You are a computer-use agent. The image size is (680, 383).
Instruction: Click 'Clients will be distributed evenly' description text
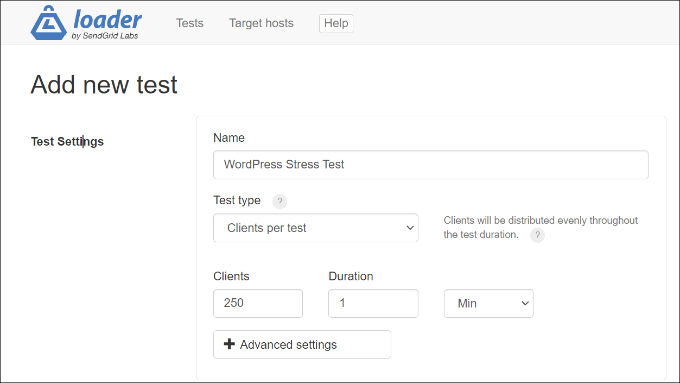coord(540,227)
